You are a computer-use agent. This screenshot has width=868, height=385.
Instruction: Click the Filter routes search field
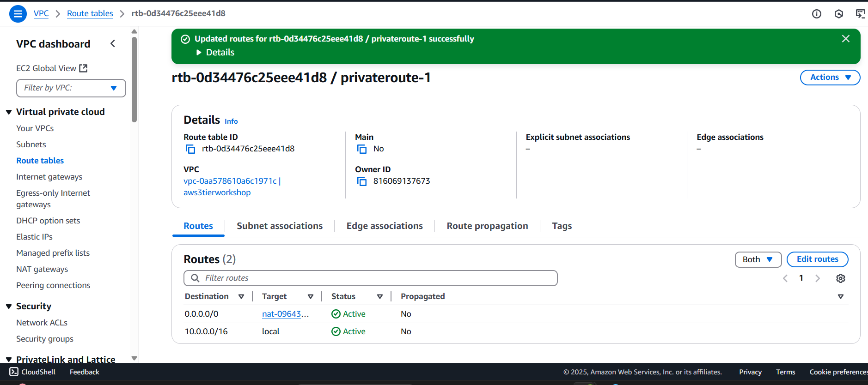(x=371, y=278)
